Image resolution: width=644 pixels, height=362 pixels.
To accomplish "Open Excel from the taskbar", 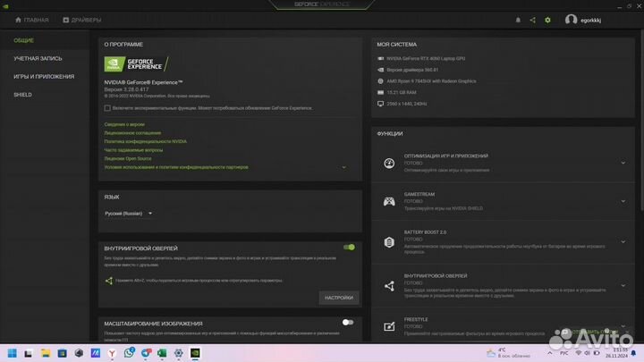I will coord(162,353).
